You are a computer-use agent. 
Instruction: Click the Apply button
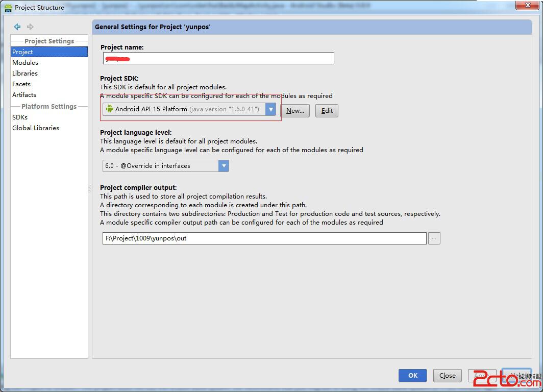pos(482,375)
